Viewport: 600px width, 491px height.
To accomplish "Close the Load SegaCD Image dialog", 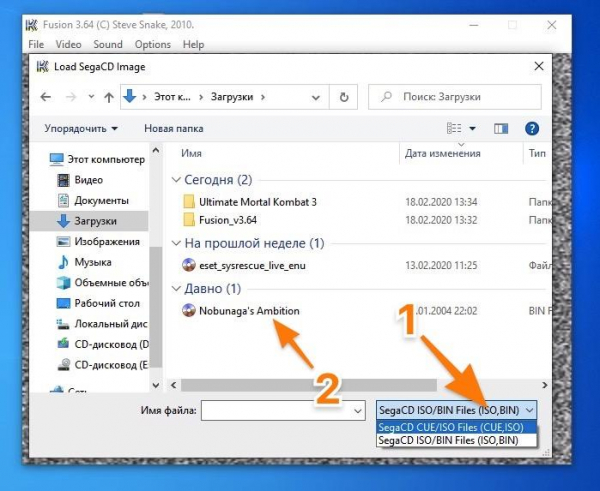I will point(539,66).
